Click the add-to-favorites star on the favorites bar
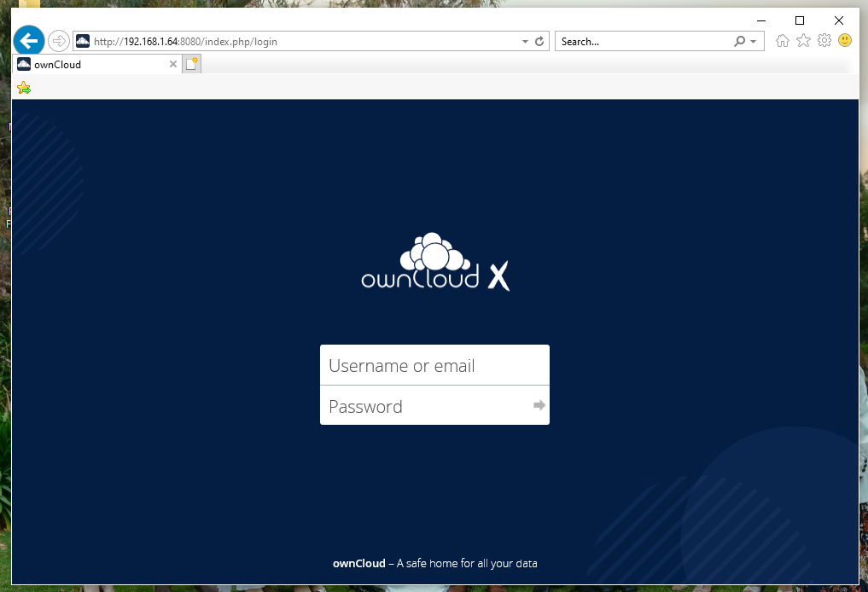Image resolution: width=868 pixels, height=592 pixels. [x=23, y=86]
